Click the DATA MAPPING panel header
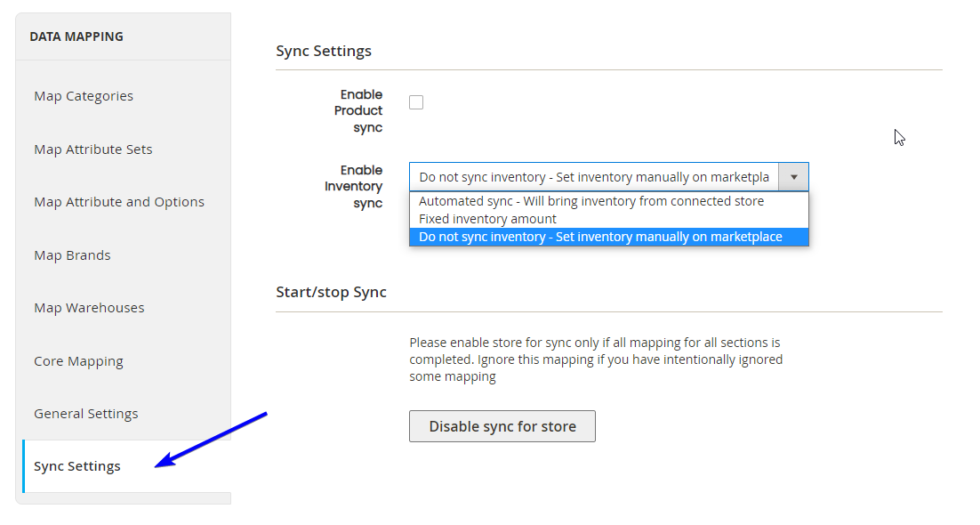 coord(123,36)
